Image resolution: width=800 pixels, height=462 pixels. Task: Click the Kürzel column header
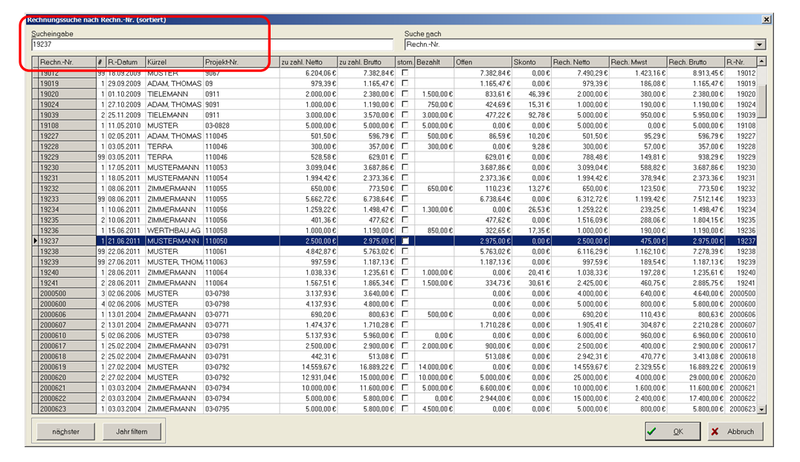[x=173, y=62]
